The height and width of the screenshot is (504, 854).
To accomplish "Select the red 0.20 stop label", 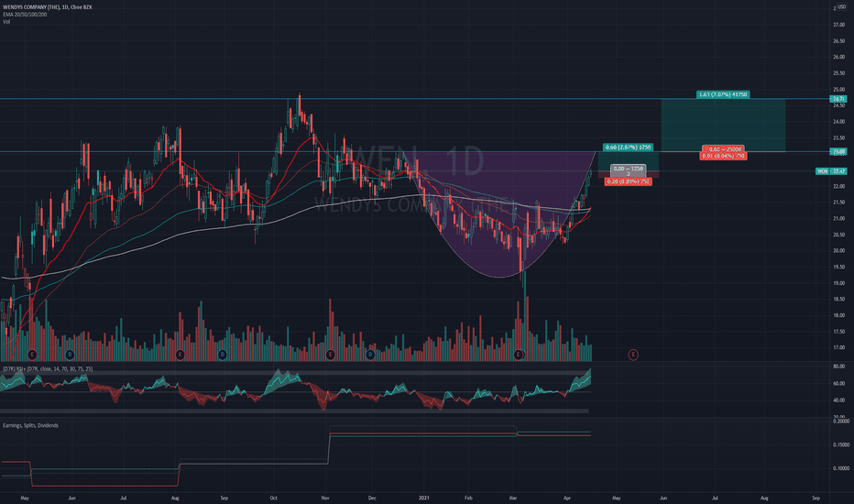I will coord(628,181).
